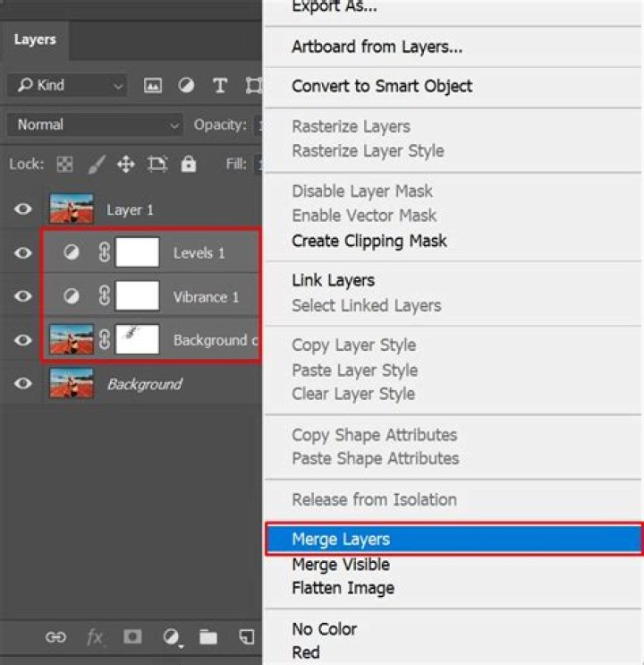Choose Create Clipping Mask
644x665 pixels.
(x=369, y=241)
